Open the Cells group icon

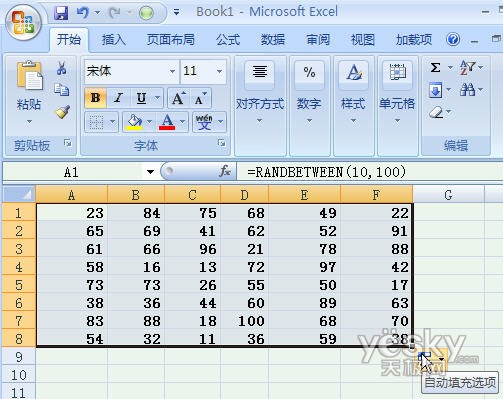397,72
